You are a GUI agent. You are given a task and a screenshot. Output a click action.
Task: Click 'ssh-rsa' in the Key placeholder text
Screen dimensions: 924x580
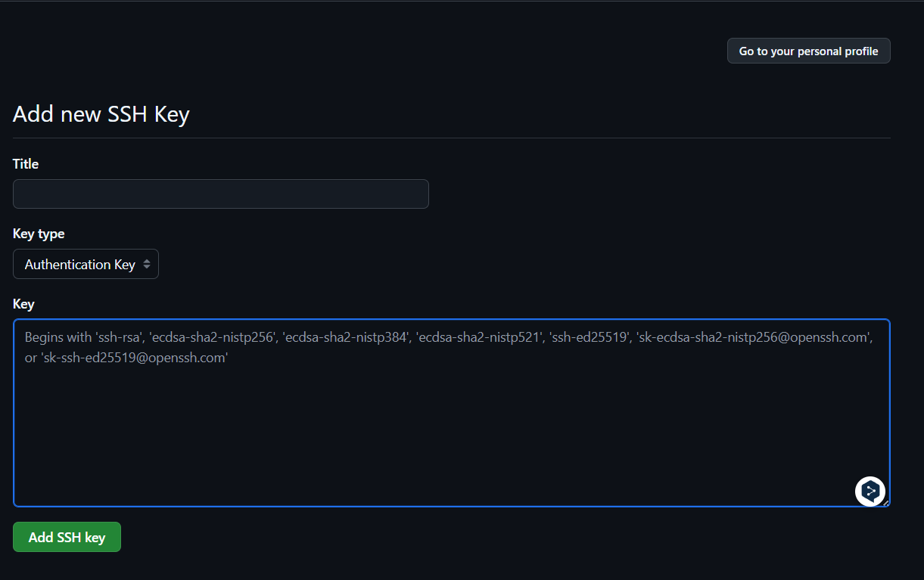[119, 338]
